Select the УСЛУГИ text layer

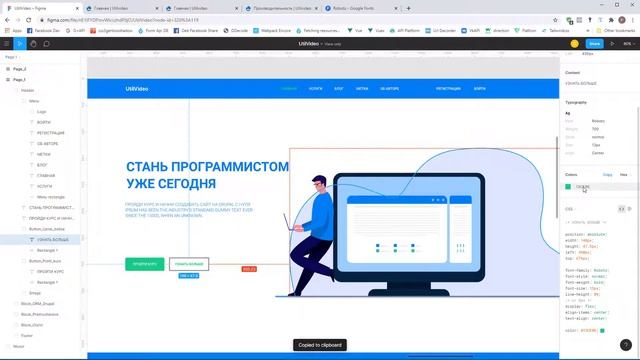44,186
